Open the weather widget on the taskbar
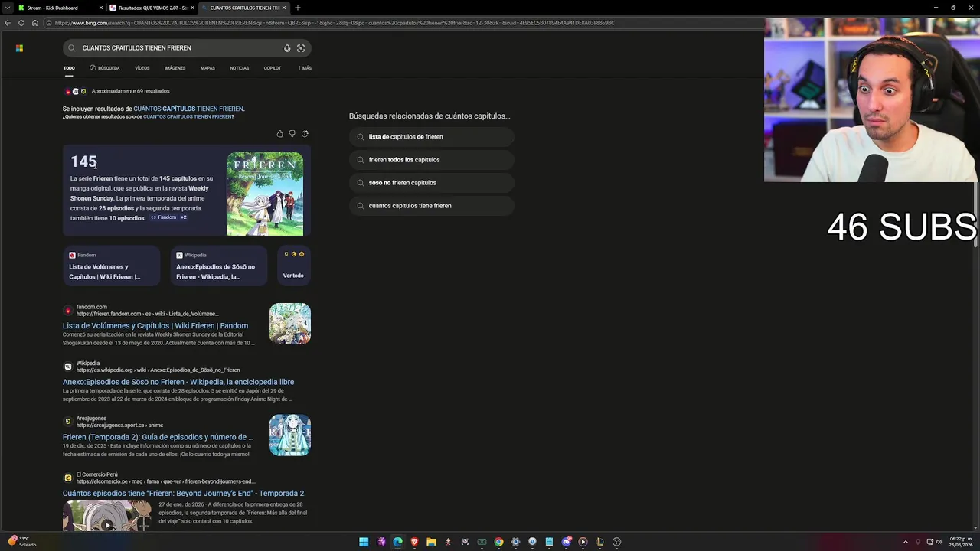 [x=21, y=542]
